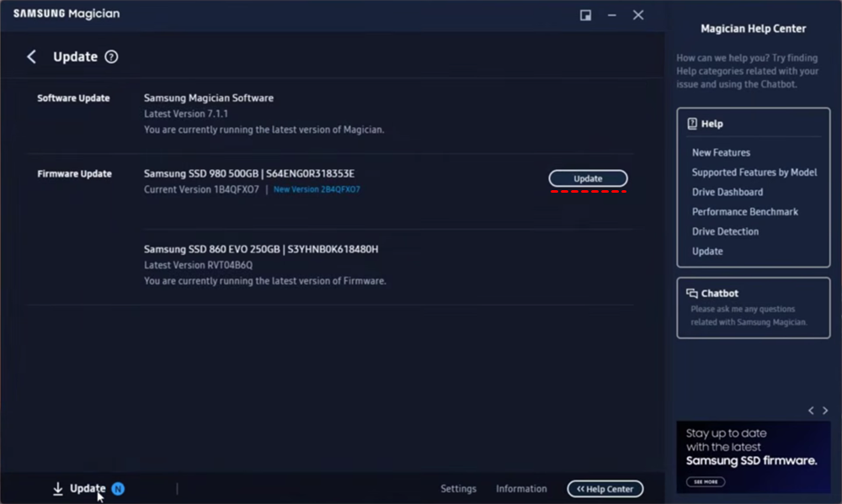Open Update topic in Help list
842x504 pixels.
pos(707,252)
